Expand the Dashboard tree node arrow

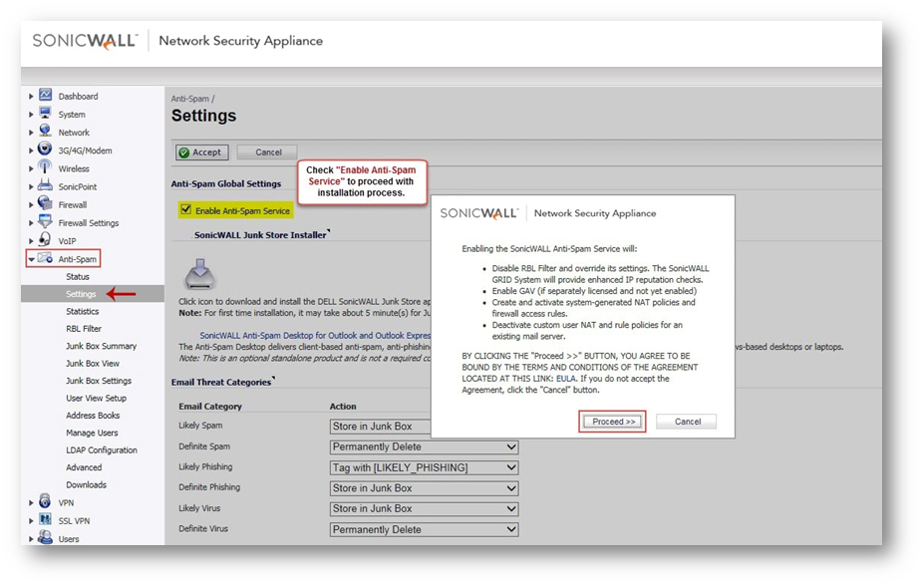(x=31, y=96)
